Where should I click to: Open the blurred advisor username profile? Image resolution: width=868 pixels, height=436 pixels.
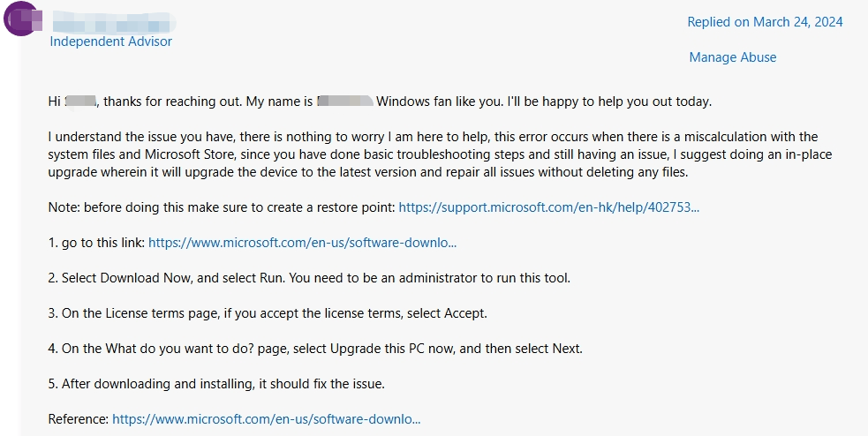(114, 23)
